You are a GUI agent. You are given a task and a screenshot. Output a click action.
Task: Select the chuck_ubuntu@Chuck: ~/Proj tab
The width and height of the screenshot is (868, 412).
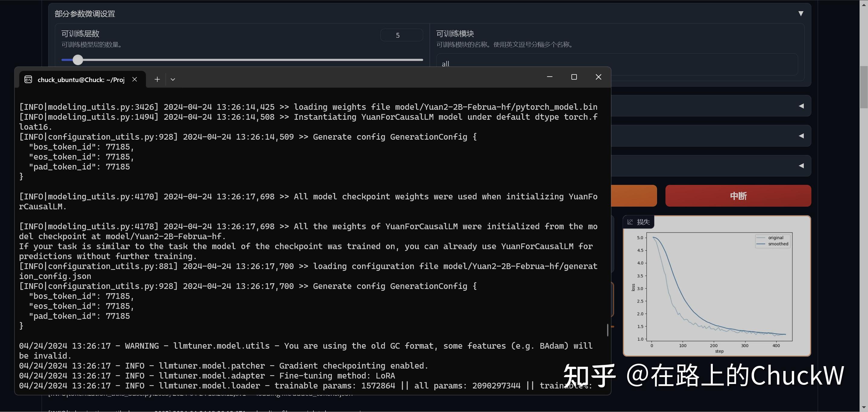click(x=81, y=79)
